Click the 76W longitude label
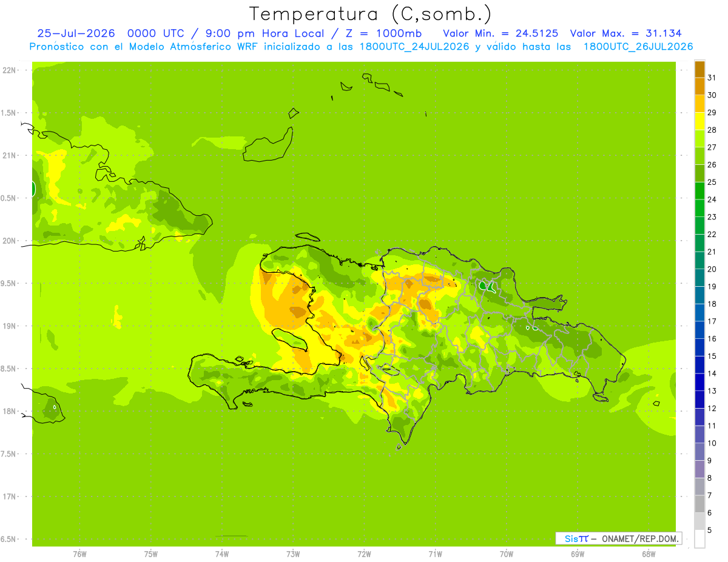 coord(79,554)
